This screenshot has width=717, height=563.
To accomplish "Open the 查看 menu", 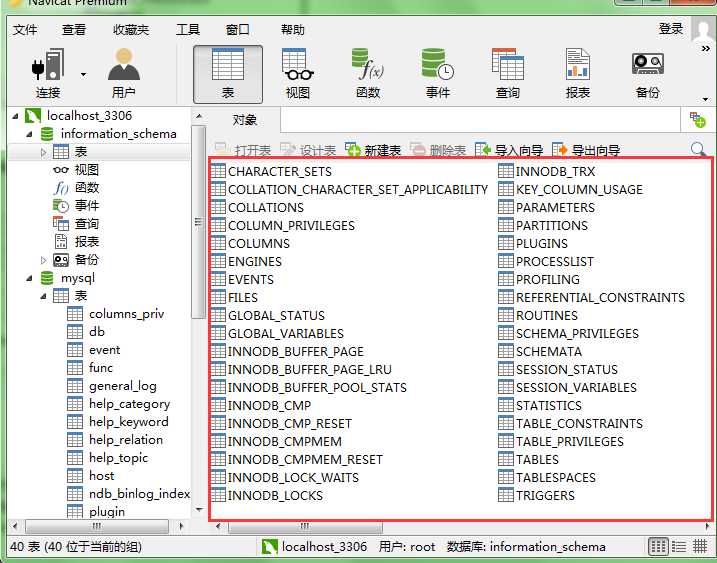I will coord(74,30).
